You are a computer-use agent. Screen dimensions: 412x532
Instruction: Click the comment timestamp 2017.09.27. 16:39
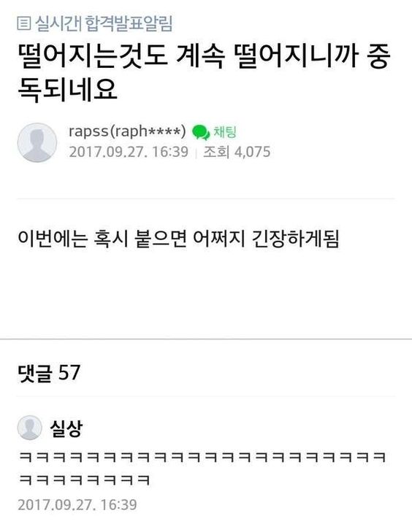pos(77,505)
